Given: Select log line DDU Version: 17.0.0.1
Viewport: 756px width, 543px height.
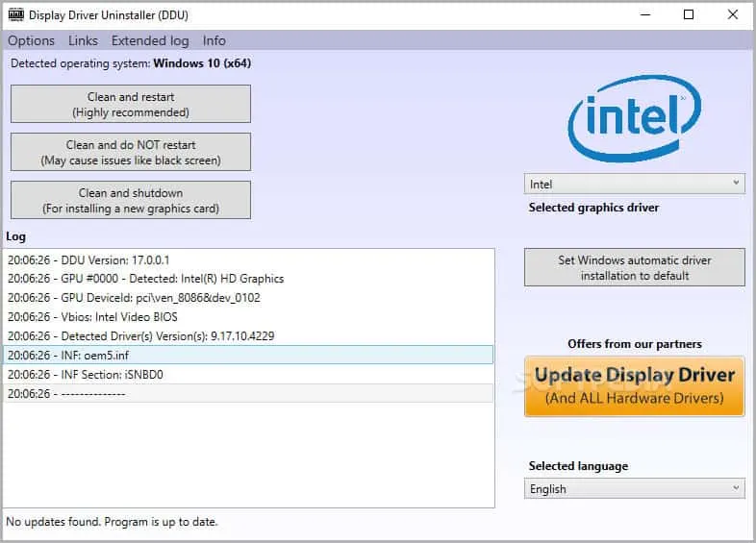Looking at the screenshot, I should pyautogui.click(x=248, y=260).
